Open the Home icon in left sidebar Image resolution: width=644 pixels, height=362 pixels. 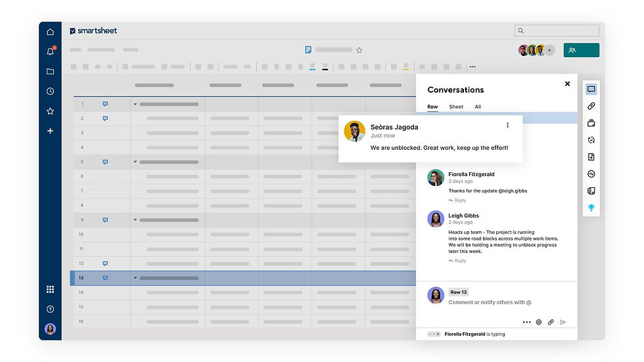(x=50, y=32)
